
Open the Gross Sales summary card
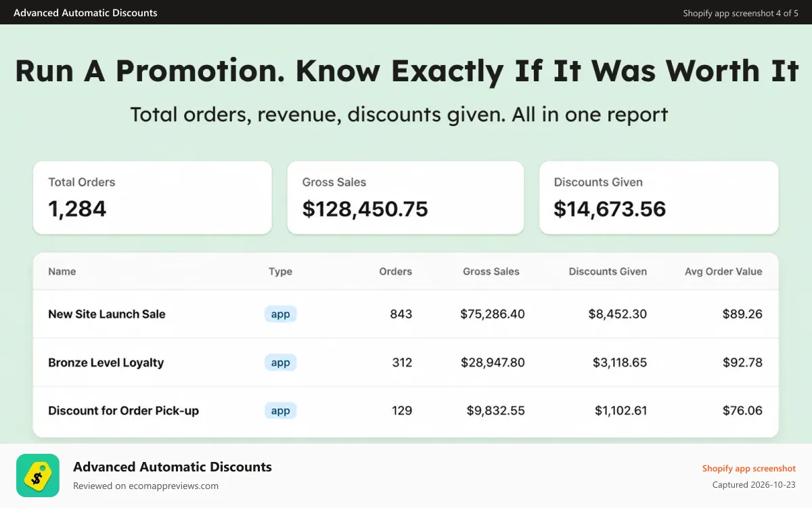(405, 198)
